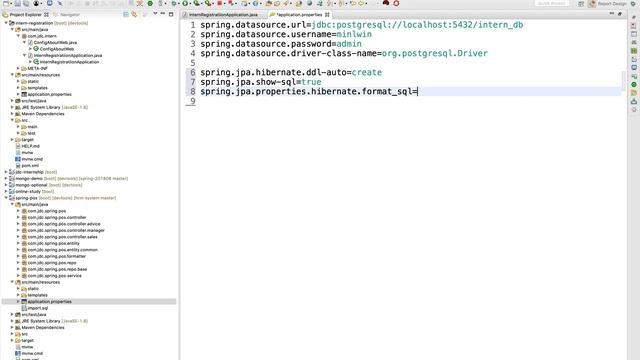The image size is (640, 360).
Task: Expand the Maven Dependencies of intern-registration
Action: 12,114
